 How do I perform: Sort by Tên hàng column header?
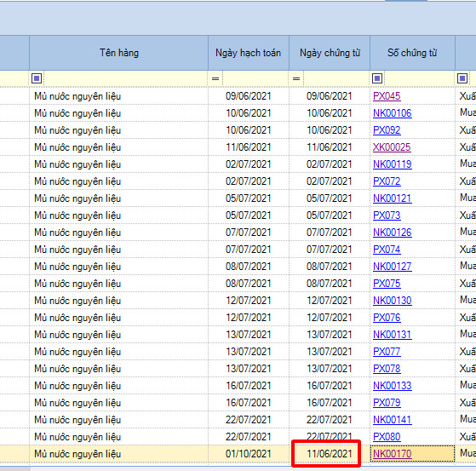click(x=118, y=53)
